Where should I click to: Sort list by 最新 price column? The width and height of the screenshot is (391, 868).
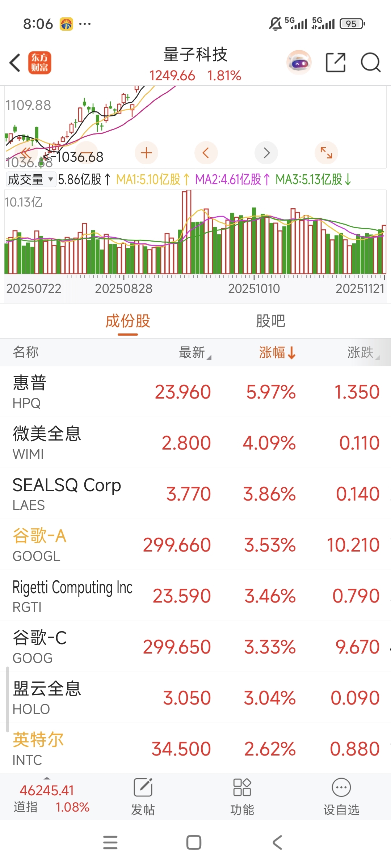pos(195,353)
